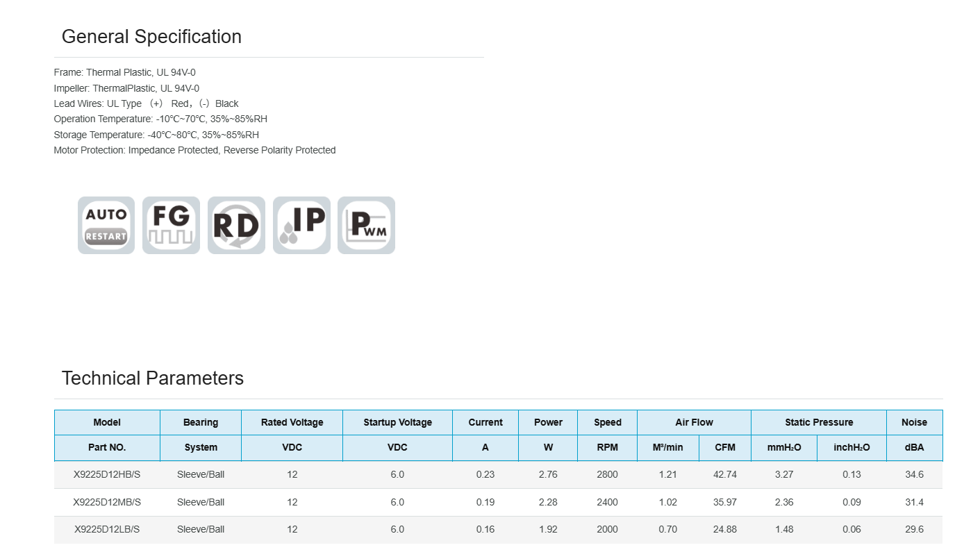Click the Startup Voltage column header
This screenshot has height=552, width=980.
pyautogui.click(x=397, y=422)
